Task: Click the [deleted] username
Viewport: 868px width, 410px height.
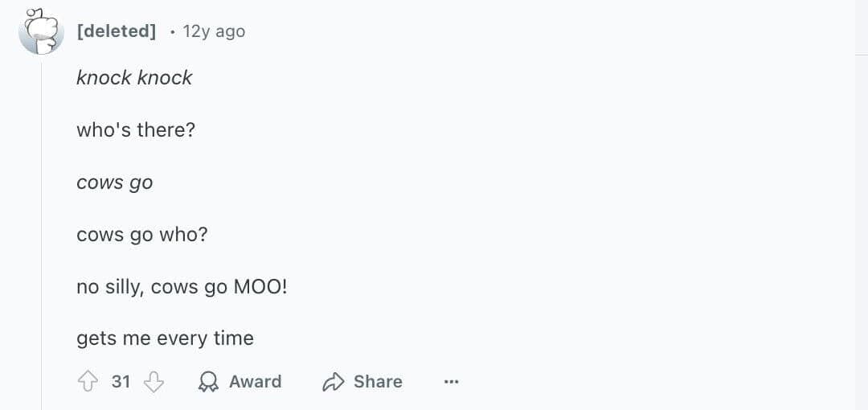Action: pos(116,31)
